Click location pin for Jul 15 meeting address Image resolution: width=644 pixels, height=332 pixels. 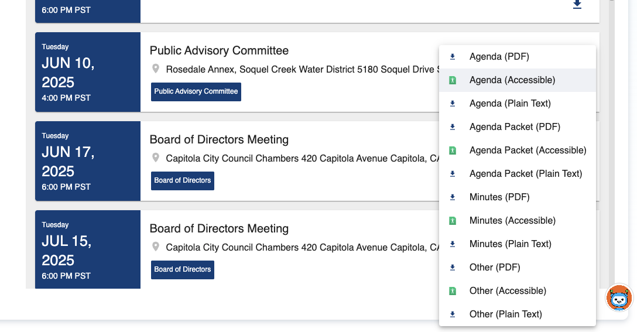[x=156, y=247]
